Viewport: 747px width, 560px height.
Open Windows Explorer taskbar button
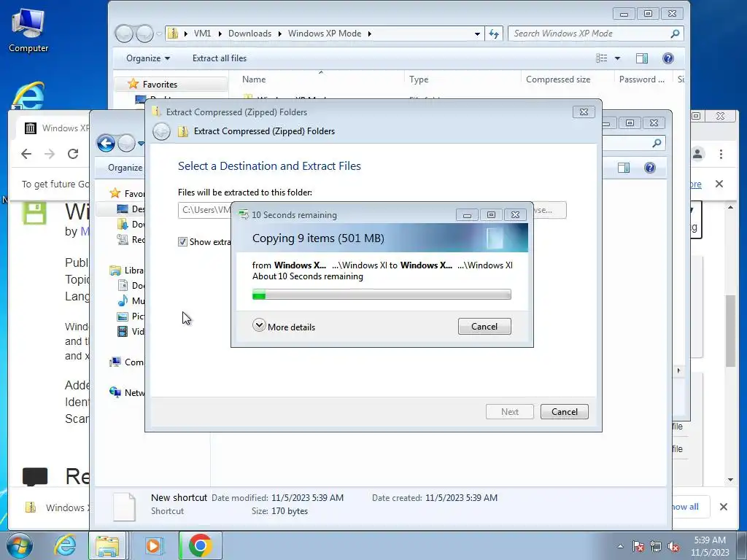click(x=107, y=545)
